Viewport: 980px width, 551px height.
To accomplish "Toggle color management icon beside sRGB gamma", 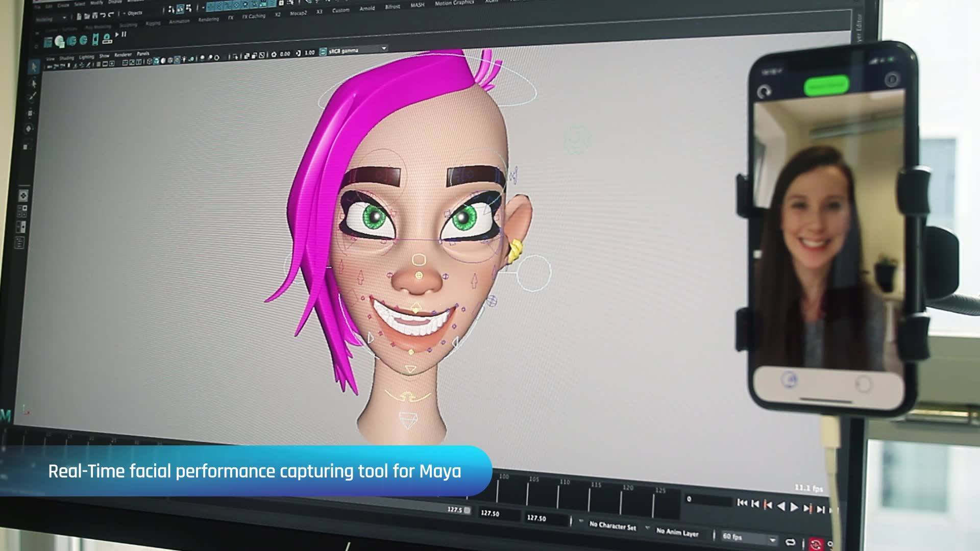I will tap(323, 52).
